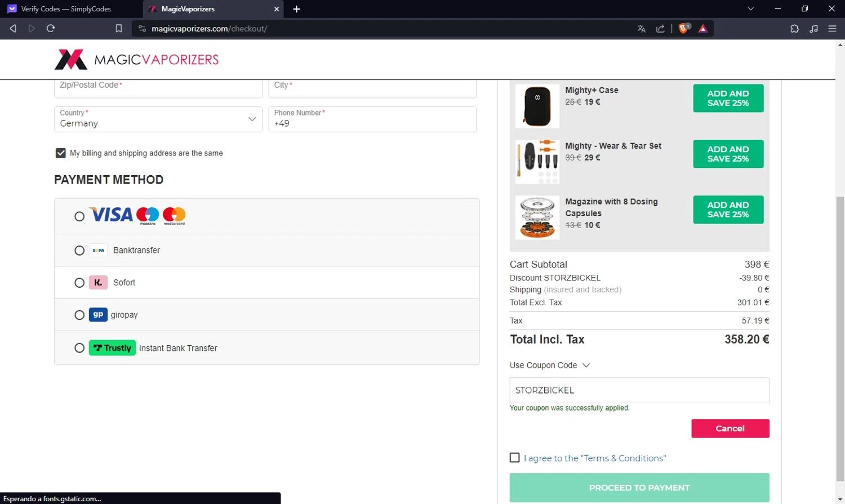Select the Banktransfer radio button
This screenshot has width=845, height=504.
(79, 251)
